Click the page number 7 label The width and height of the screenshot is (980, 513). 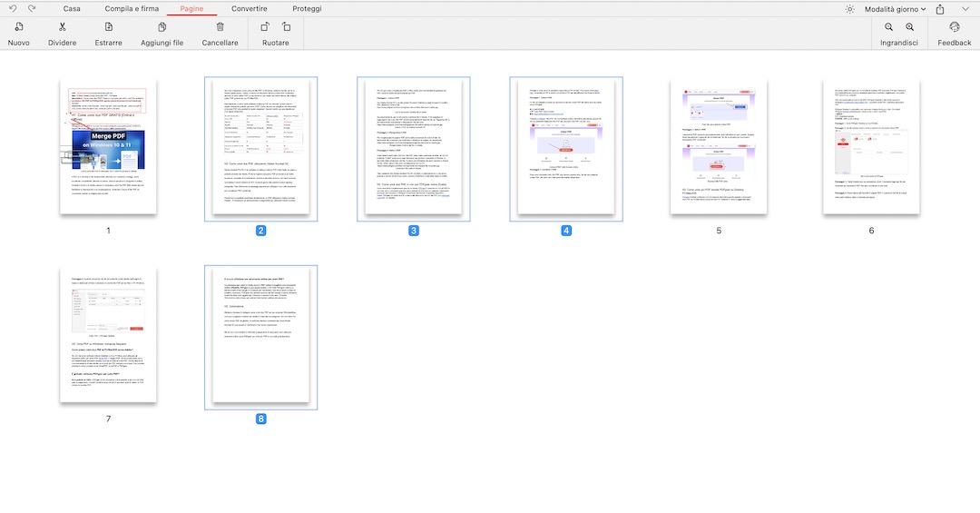108,419
